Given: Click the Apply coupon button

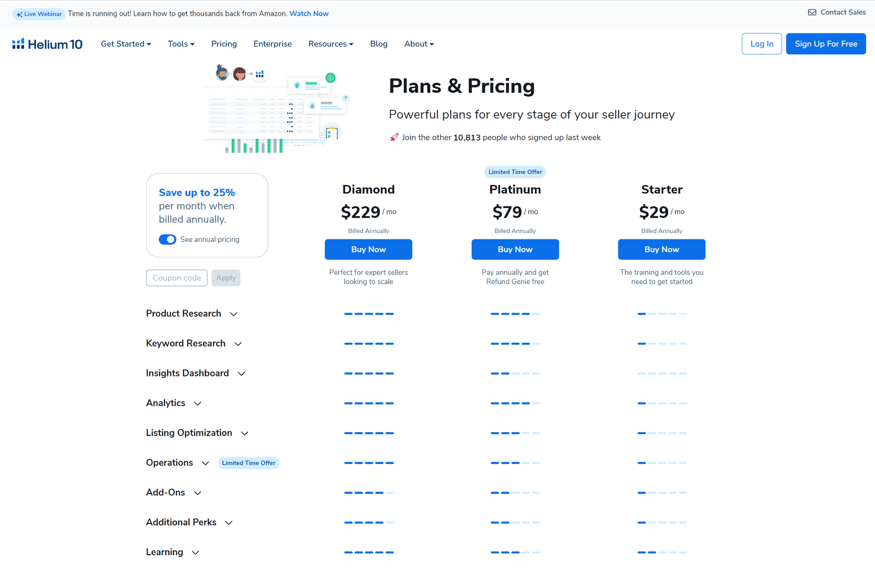Looking at the screenshot, I should [x=226, y=278].
